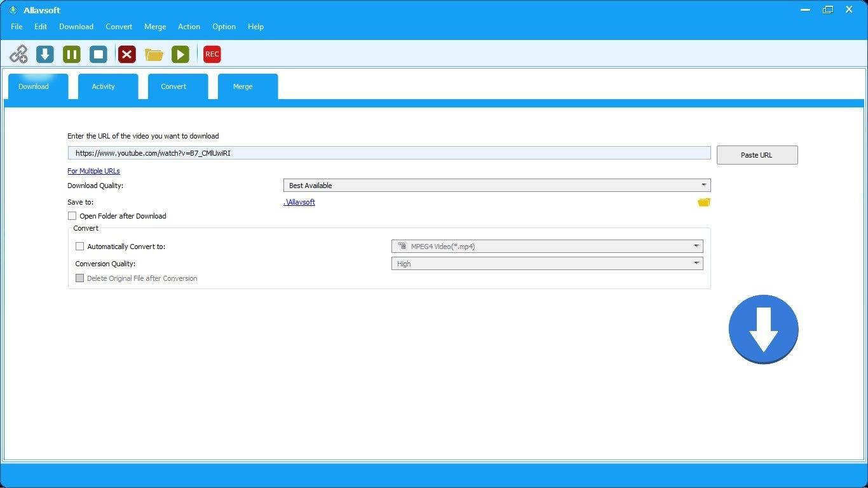Click the paste URL chain-link toolbar icon
This screenshot has width=868, height=488.
(18, 54)
